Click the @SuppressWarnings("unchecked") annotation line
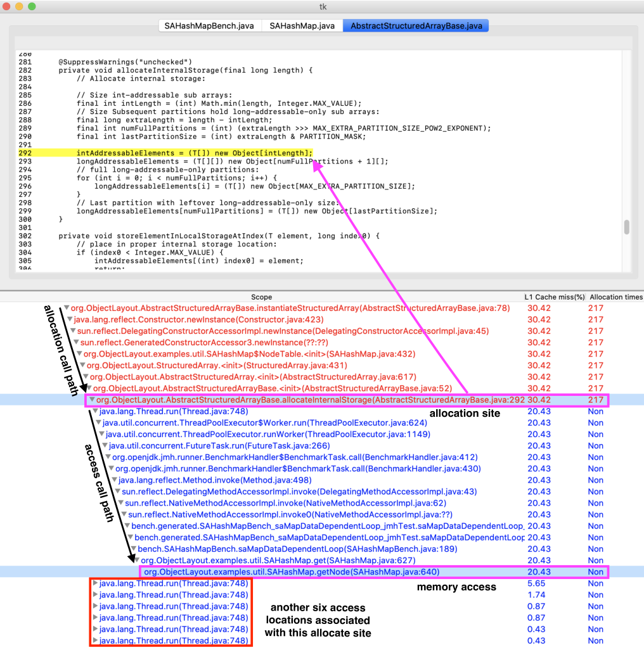Screen dimensions: 644x648 click(x=126, y=62)
